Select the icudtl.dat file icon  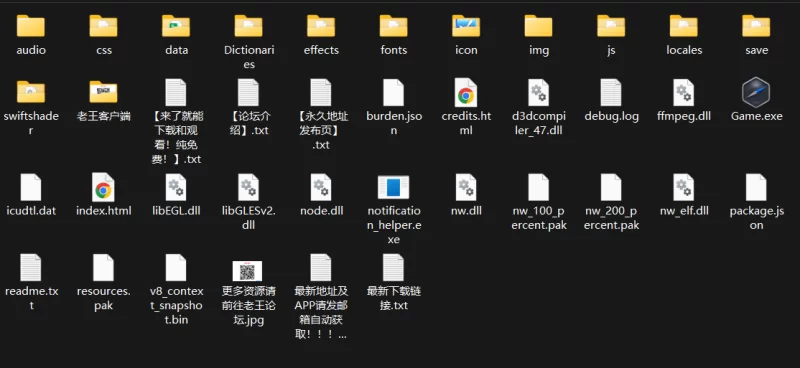pyautogui.click(x=31, y=187)
